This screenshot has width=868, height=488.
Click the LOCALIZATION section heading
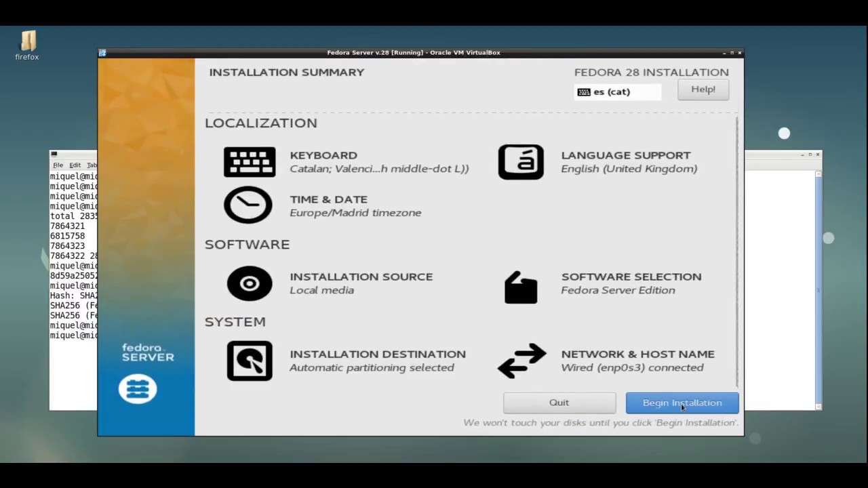[261, 123]
